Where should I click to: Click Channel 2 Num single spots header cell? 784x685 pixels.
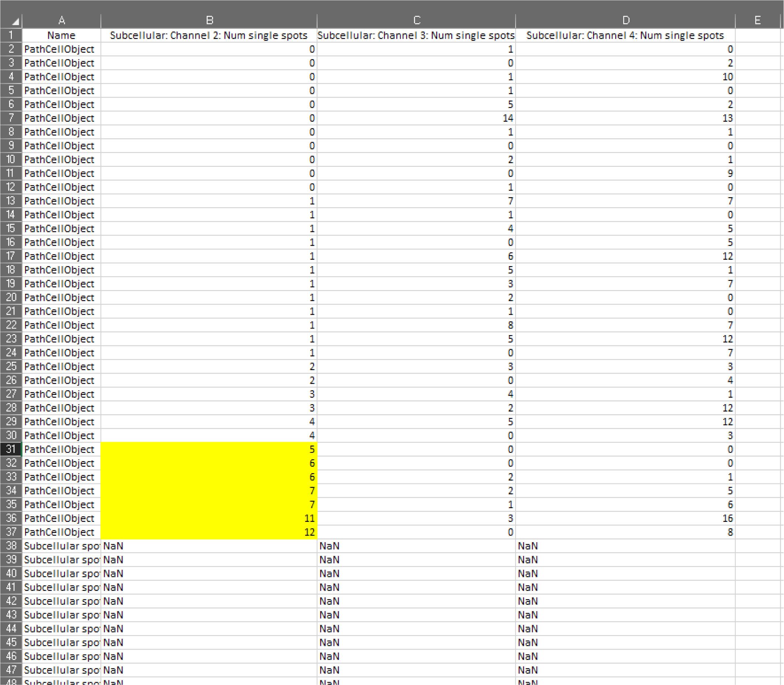pyautogui.click(x=209, y=35)
